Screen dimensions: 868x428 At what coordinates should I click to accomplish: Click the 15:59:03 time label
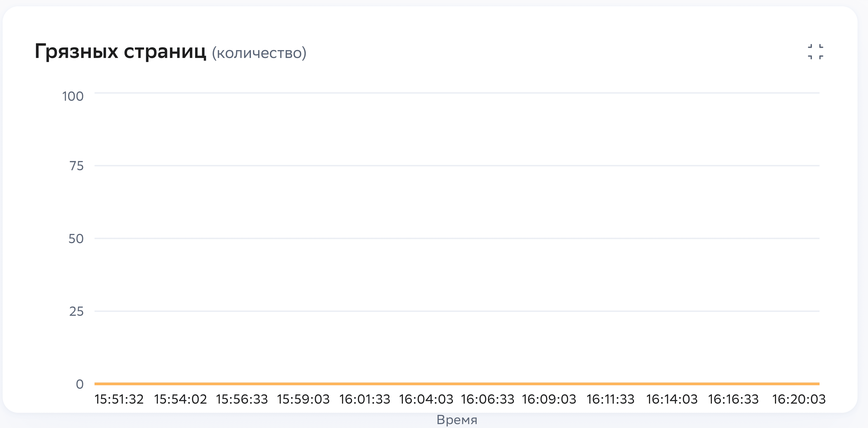303,399
